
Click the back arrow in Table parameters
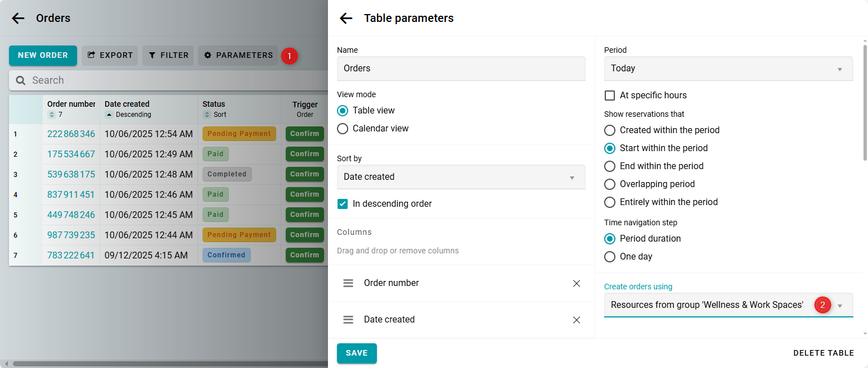click(x=346, y=19)
